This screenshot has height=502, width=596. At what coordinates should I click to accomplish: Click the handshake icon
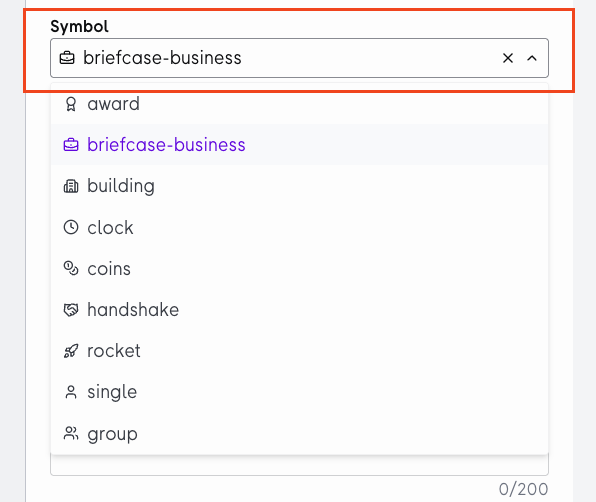pos(71,310)
